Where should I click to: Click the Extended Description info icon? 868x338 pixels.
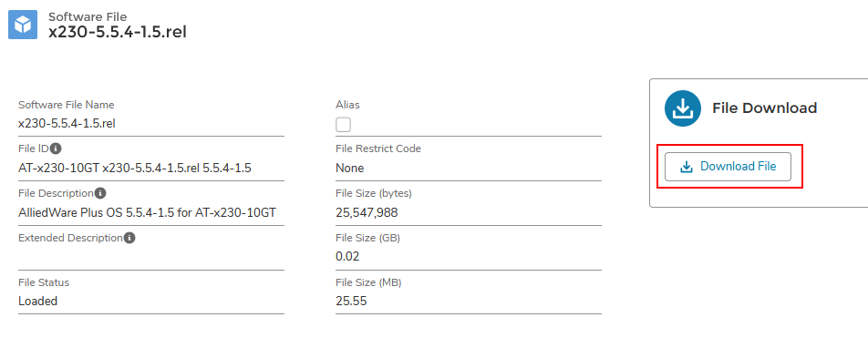click(x=129, y=238)
